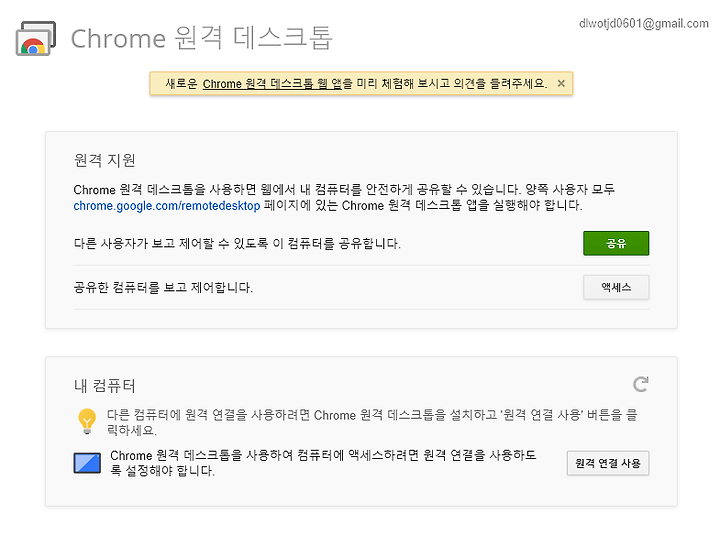Viewport: 720px width, 535px height.
Task: Click the text starting 다른 사용자가 보고 제어할 수
Action: 237,243
